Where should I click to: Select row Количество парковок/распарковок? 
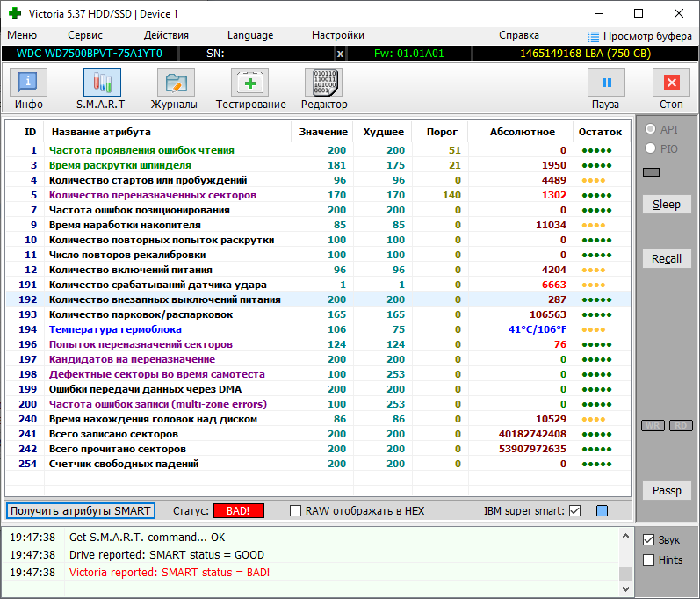click(x=318, y=314)
